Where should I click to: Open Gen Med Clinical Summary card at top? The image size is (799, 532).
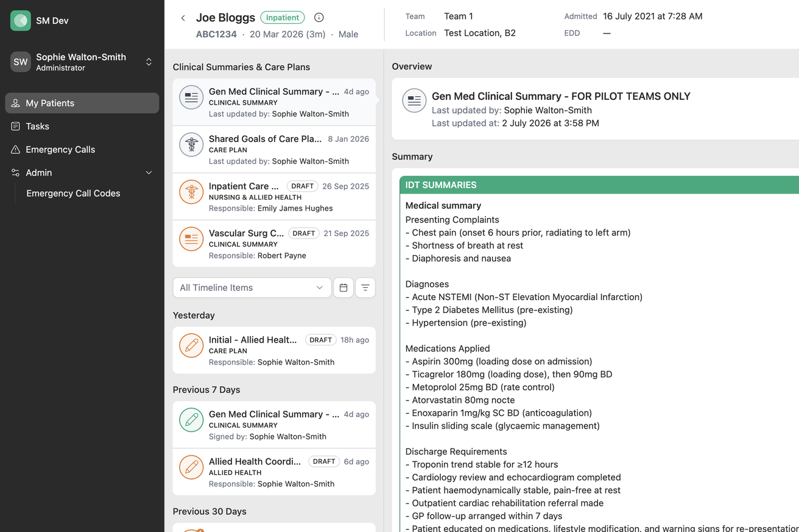click(x=274, y=102)
